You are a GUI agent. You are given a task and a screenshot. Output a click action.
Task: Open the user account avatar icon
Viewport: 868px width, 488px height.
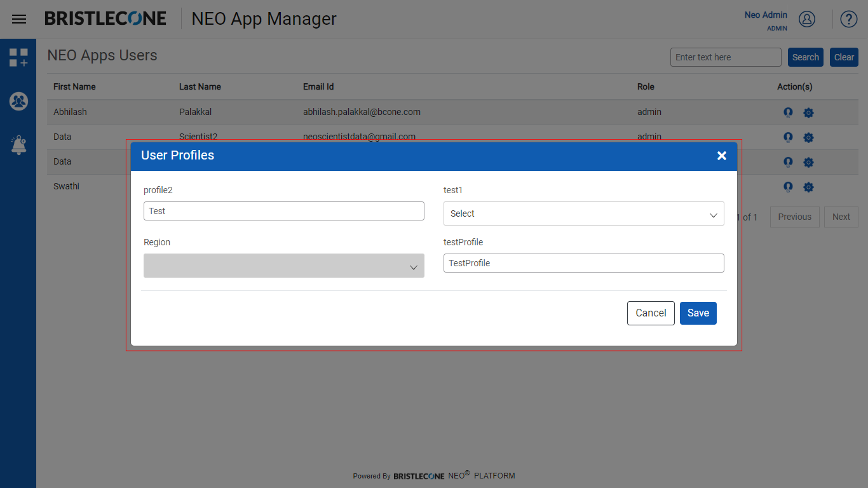(x=807, y=19)
